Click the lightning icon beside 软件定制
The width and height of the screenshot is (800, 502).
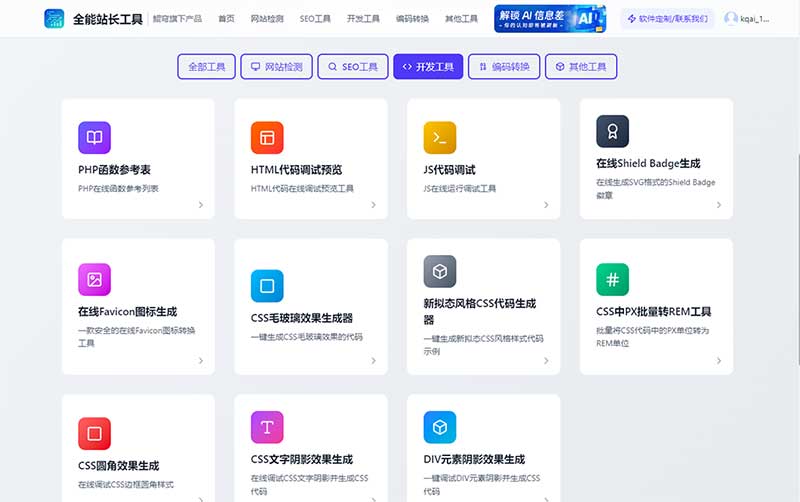click(x=632, y=19)
